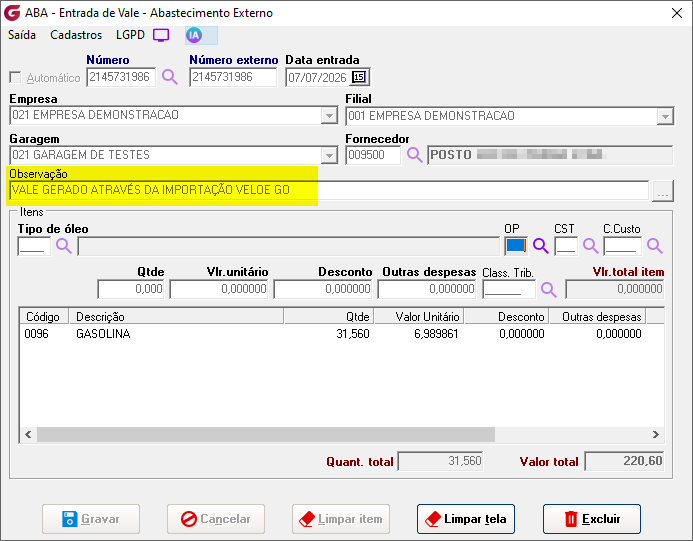Click the purple monitor icon next to LGPD
The height and width of the screenshot is (541, 693).
click(161, 35)
